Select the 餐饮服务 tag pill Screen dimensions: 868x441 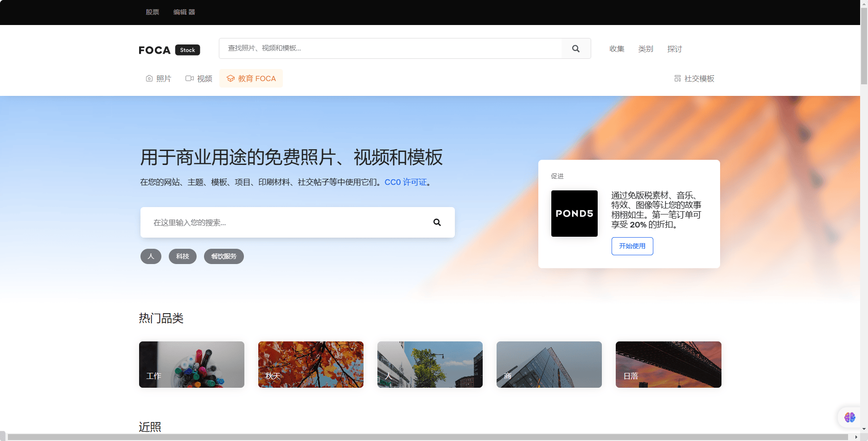(223, 256)
